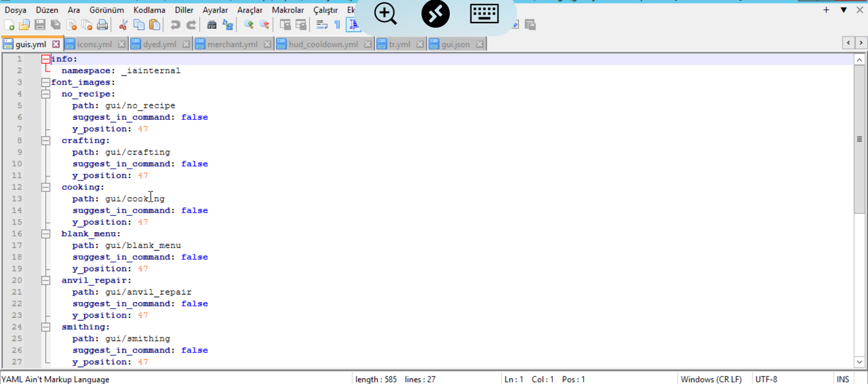Save current file using diskette icon

pos(40,24)
